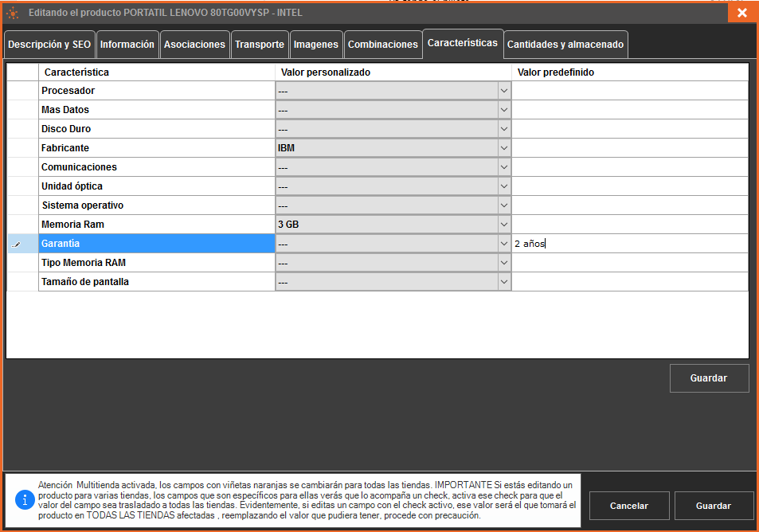
Task: Go to the Asociaciones tab
Action: (194, 45)
